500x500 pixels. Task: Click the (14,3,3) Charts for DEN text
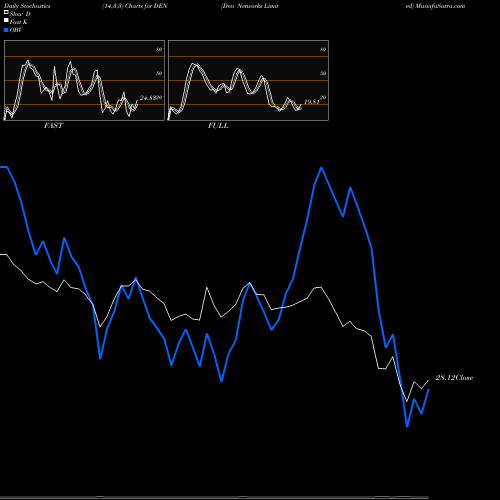(135, 6)
